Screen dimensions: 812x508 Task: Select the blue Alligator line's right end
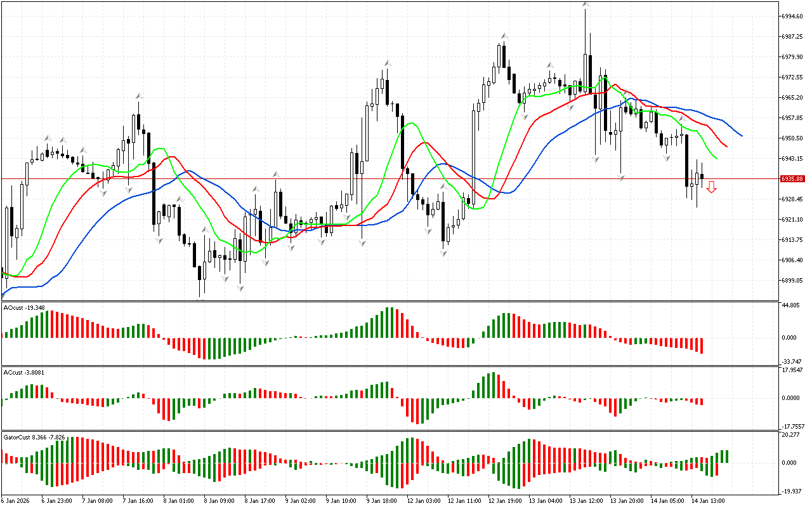[x=741, y=135]
